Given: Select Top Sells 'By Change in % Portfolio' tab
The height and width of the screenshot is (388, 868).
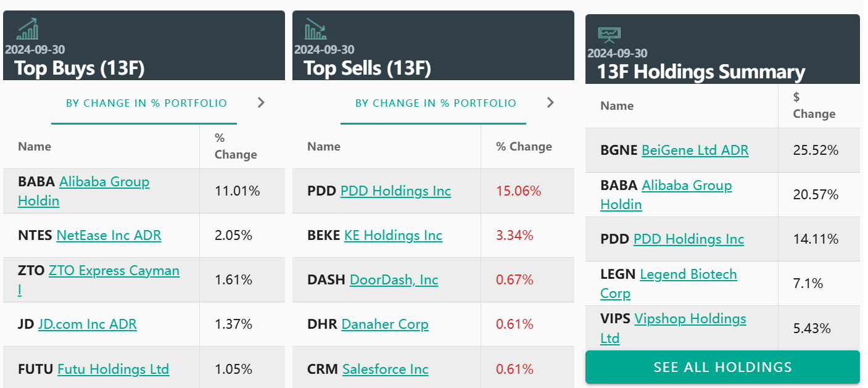Looking at the screenshot, I should pyautogui.click(x=436, y=103).
